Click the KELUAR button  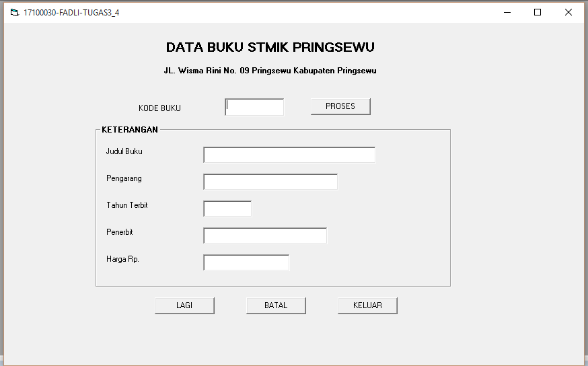click(367, 305)
